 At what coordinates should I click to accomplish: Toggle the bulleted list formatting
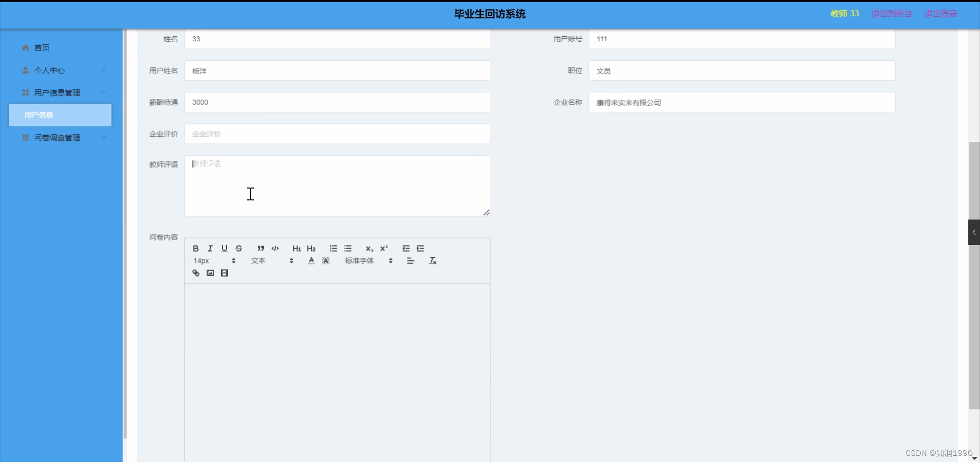tap(348, 249)
